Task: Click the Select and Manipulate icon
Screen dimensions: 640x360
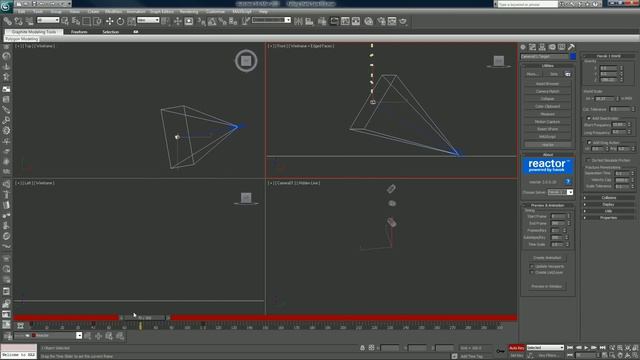Action: coord(178,21)
